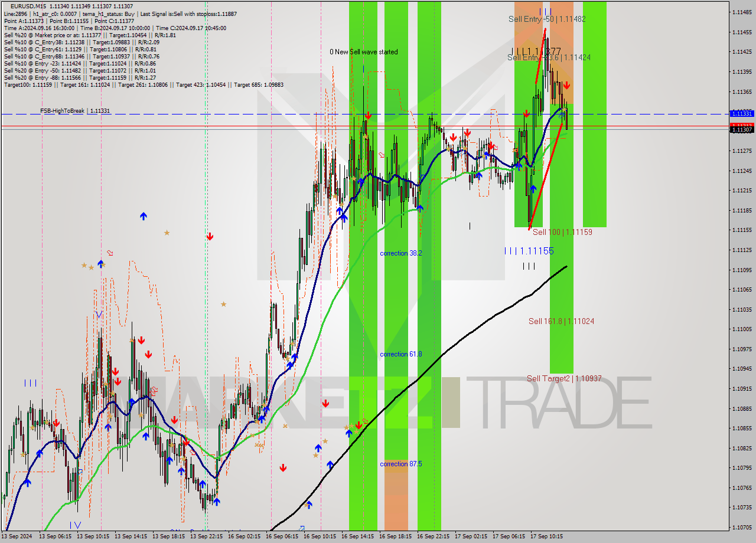Select 'Sell Entry -50 | 1.11482' label
The image size is (756, 543).
click(x=547, y=19)
